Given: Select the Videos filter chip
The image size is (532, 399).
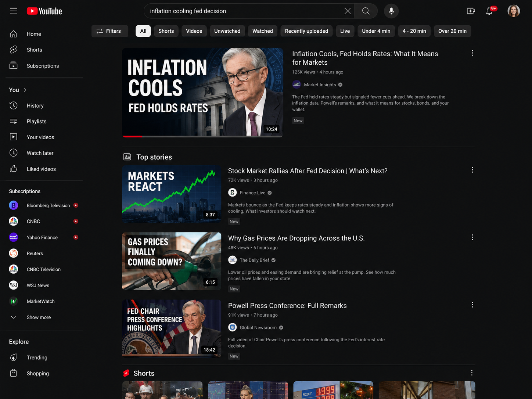Looking at the screenshot, I should pyautogui.click(x=194, y=31).
